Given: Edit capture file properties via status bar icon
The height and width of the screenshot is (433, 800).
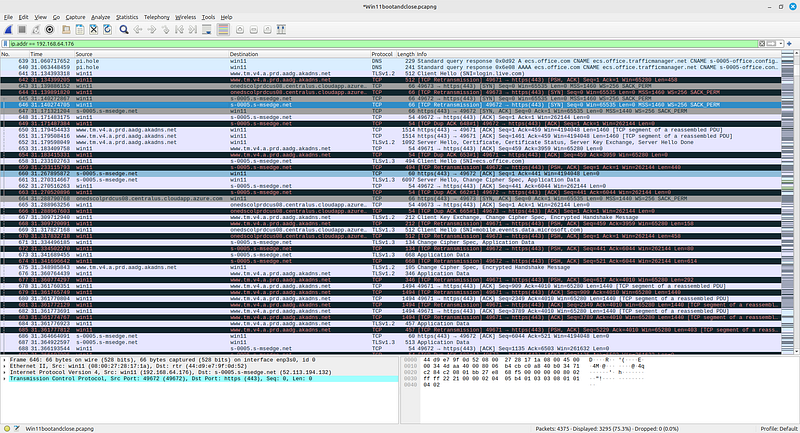Looking at the screenshot, I should tap(16, 429).
